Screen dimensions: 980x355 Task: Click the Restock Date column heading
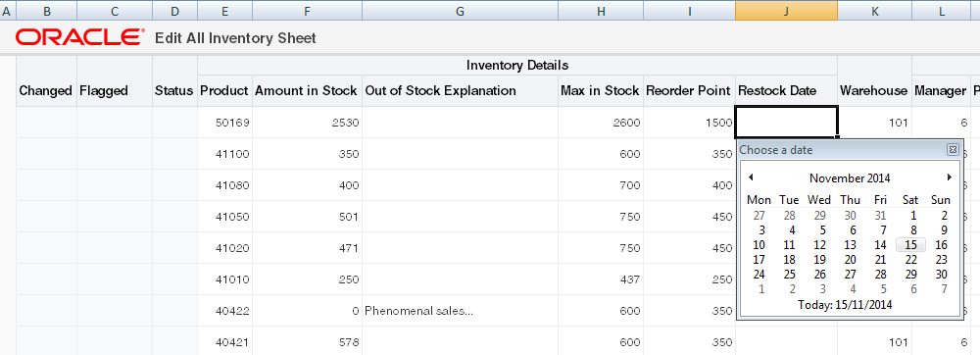coord(777,90)
